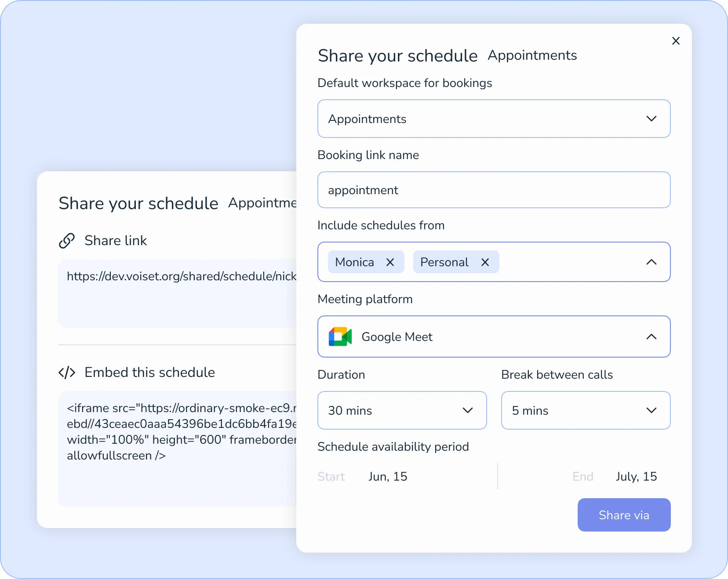Collapse the Include schedules from selector
The height and width of the screenshot is (579, 728).
(652, 262)
